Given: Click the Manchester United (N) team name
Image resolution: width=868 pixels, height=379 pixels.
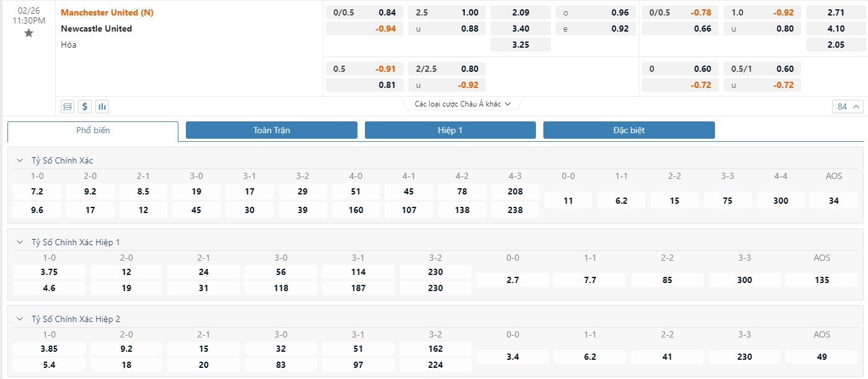Looking at the screenshot, I should point(107,12).
